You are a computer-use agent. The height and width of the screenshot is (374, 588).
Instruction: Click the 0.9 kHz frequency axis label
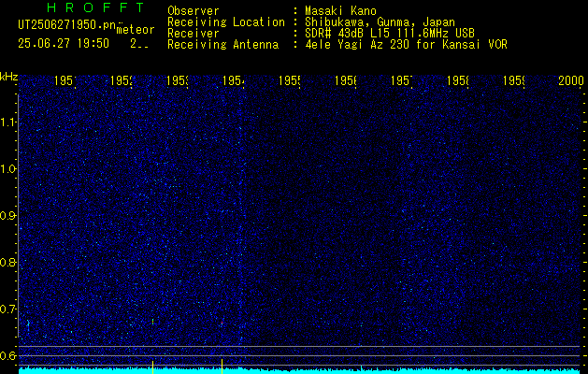click(7, 215)
